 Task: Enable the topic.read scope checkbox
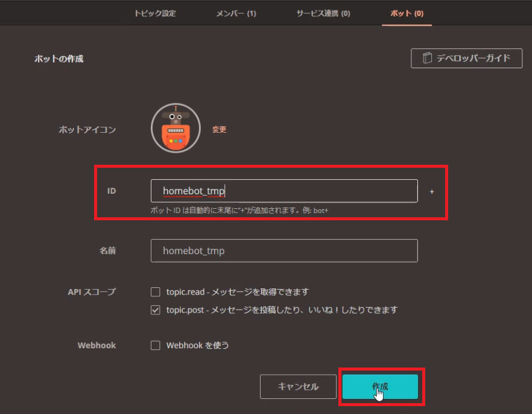(156, 292)
